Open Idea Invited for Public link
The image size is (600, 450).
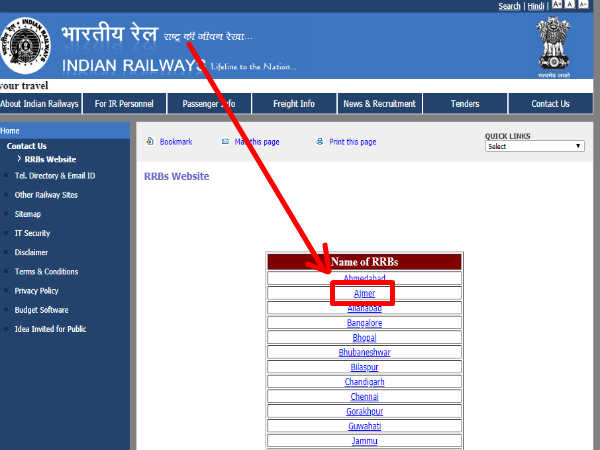pyautogui.click(x=50, y=329)
